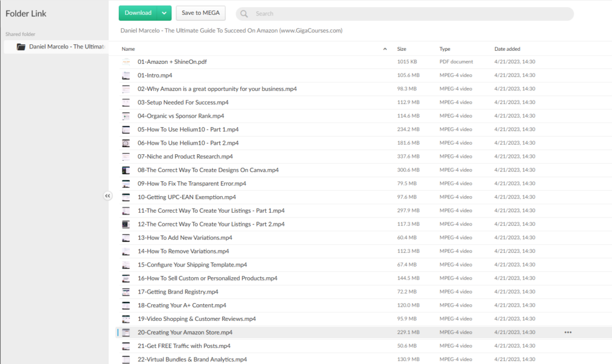
Task: Click the thumbnail for 12-The Correct Way To Create Your Listings Part 2
Action: (x=126, y=224)
